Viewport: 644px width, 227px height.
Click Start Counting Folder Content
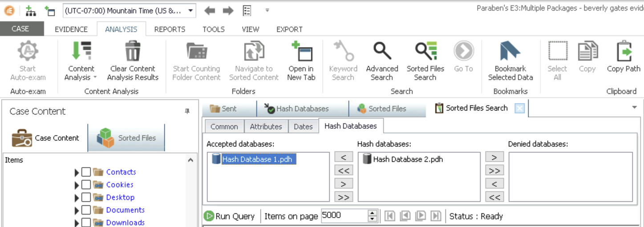pos(196,61)
